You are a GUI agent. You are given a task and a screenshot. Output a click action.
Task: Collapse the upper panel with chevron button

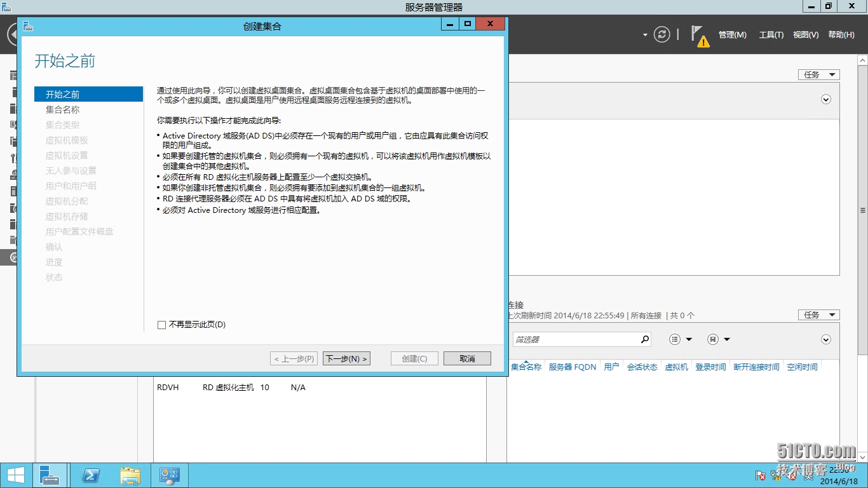pyautogui.click(x=826, y=99)
